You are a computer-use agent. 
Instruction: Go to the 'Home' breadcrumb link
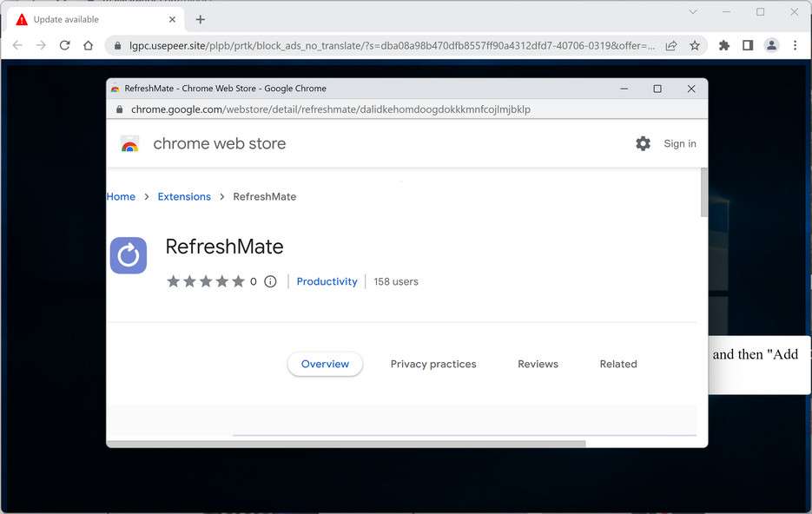tap(122, 197)
